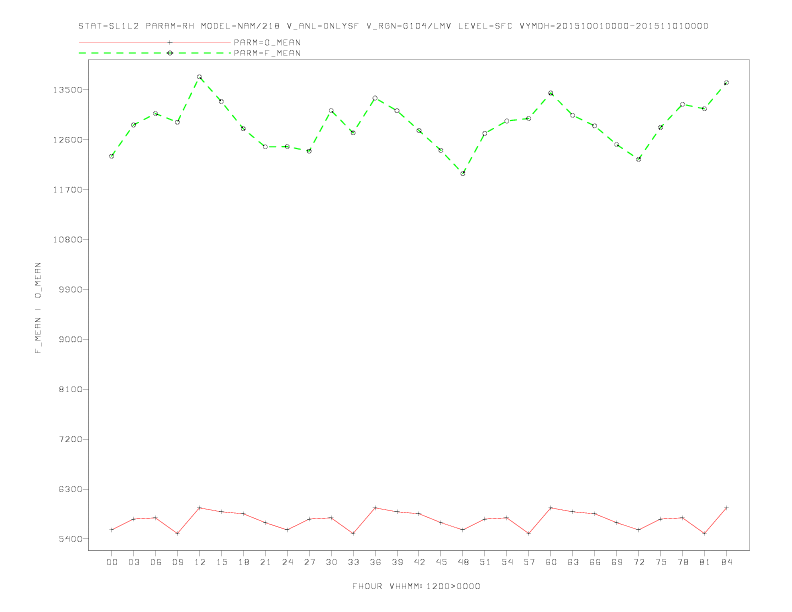Click the x-axis label 03
The height and width of the screenshot is (612, 792).
[133, 562]
